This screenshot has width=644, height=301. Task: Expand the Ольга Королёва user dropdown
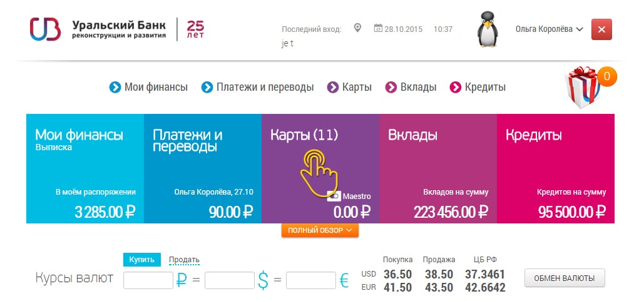[x=549, y=29]
